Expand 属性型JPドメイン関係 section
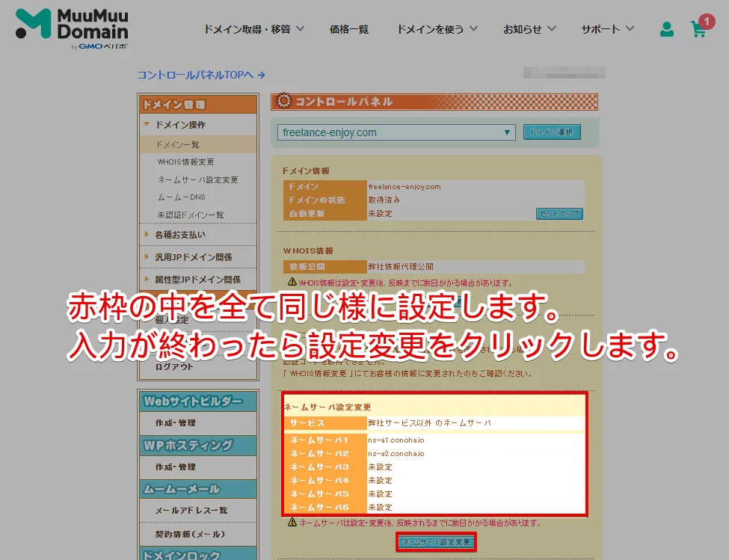 [197, 280]
